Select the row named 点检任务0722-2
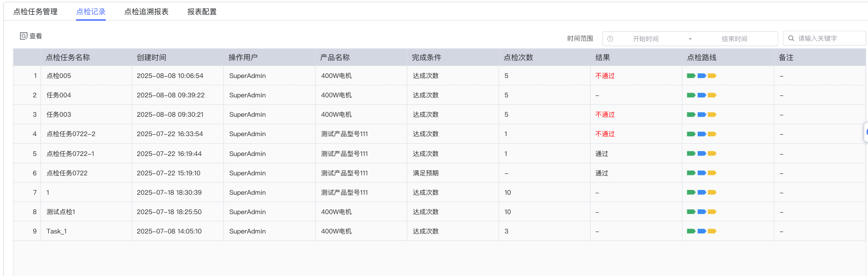Viewport: 868px width, 276px height. [x=71, y=134]
